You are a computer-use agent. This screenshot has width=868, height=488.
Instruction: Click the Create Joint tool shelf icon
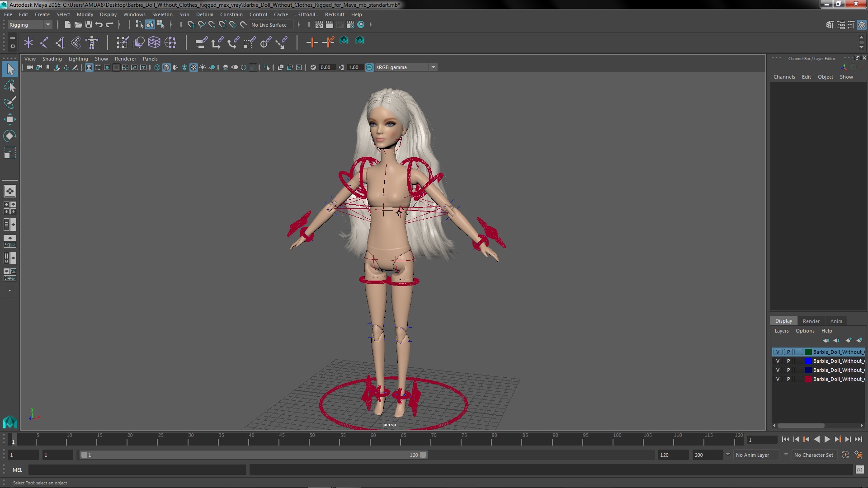click(x=44, y=42)
